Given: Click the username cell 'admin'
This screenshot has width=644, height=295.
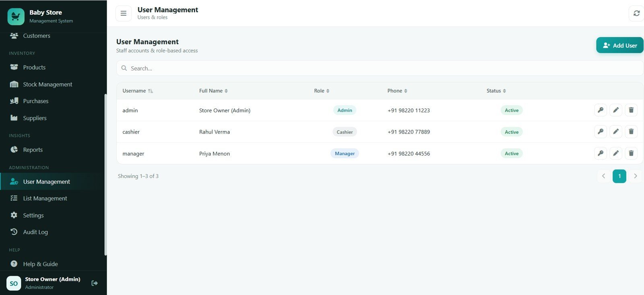Looking at the screenshot, I should click(x=130, y=111).
